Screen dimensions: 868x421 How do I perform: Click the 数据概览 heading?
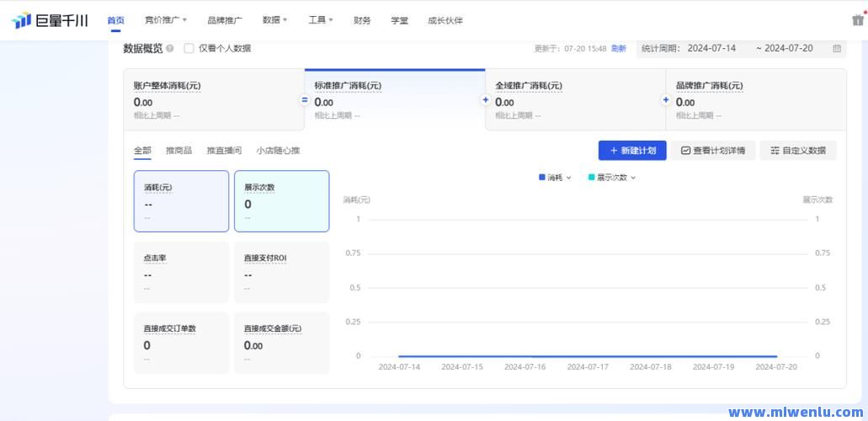point(143,49)
